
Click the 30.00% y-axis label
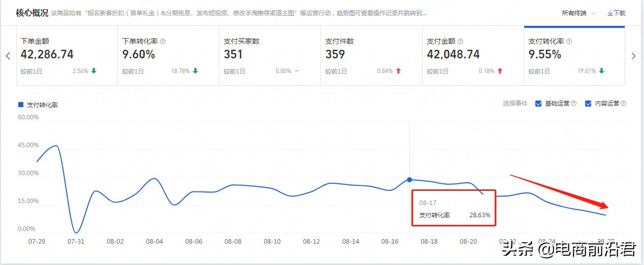click(x=28, y=173)
